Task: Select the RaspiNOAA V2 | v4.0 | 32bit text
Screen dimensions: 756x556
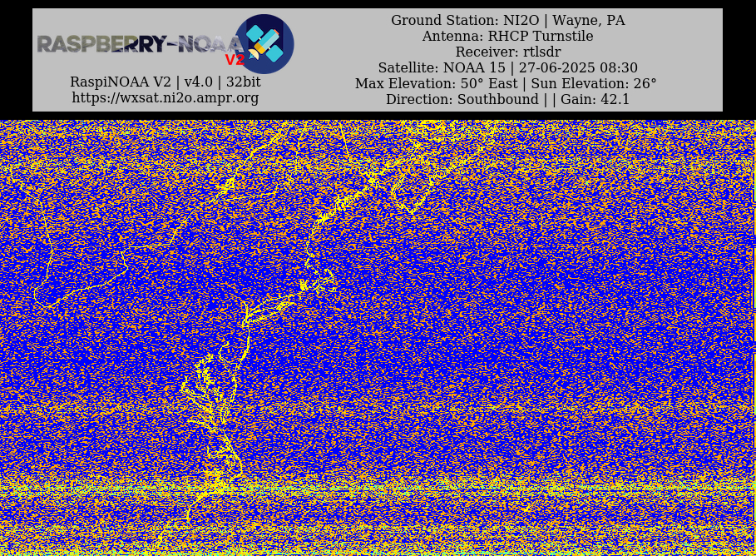Action: (166, 82)
